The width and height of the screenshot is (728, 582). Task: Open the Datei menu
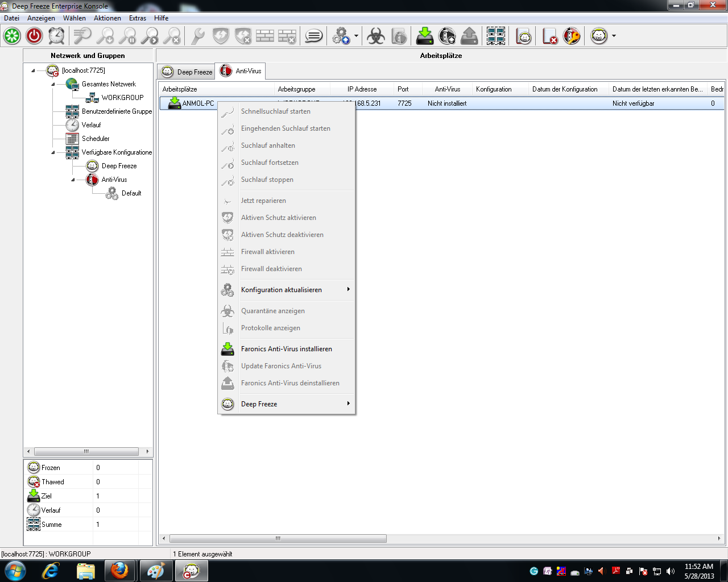pos(11,18)
